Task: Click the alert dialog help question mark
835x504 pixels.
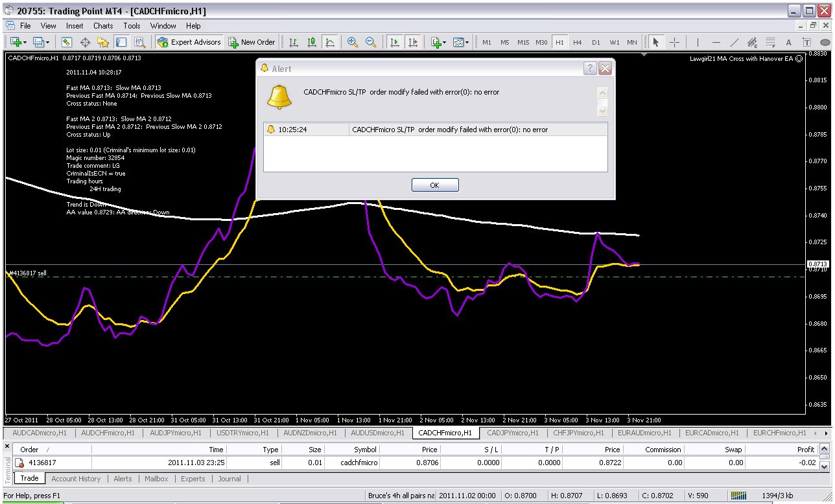Action: coord(589,68)
